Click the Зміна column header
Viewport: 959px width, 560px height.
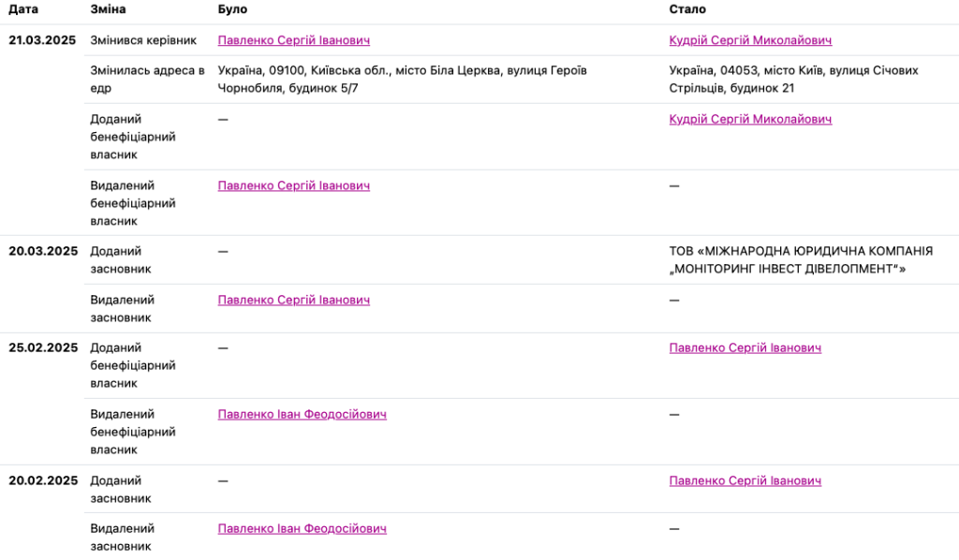[x=109, y=9]
